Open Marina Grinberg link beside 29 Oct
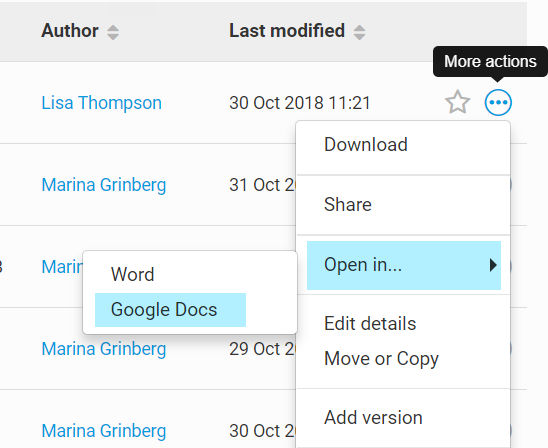This screenshot has width=548, height=448. point(104,349)
